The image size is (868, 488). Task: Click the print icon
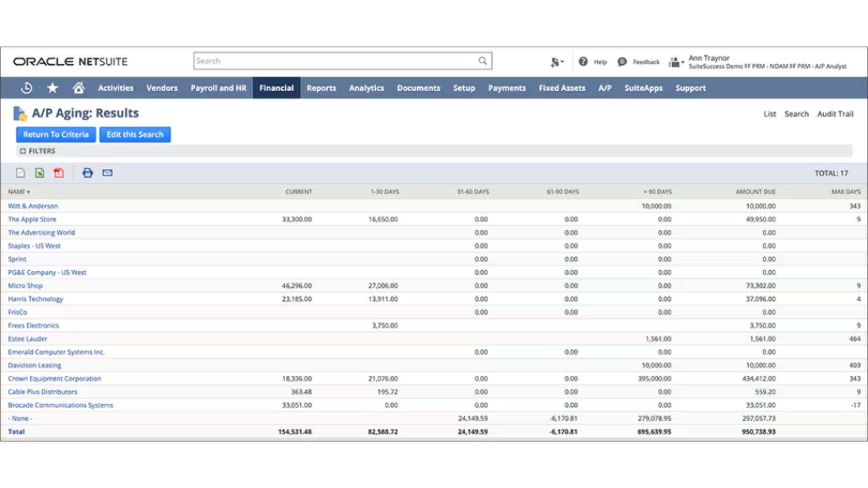tap(88, 173)
